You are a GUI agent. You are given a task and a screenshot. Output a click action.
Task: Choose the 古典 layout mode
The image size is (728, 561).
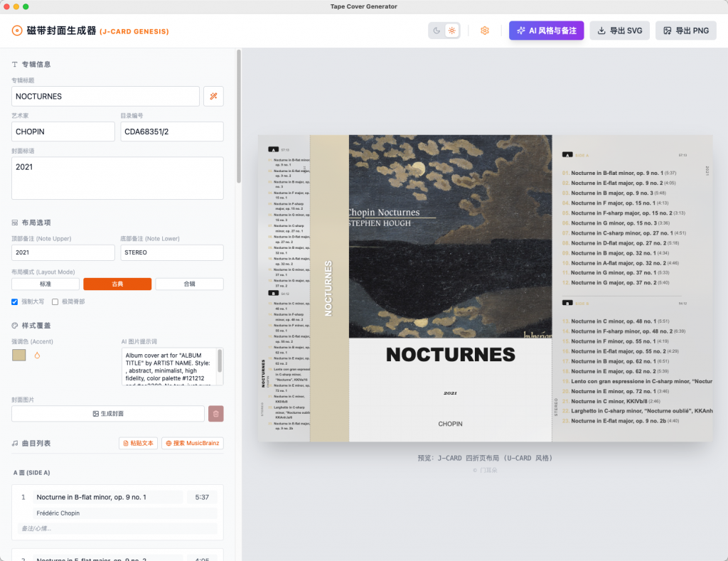(117, 284)
